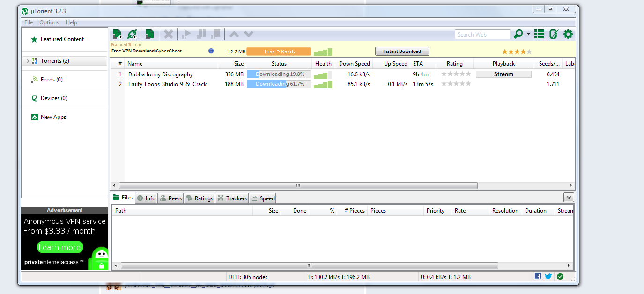This screenshot has width=644, height=294.
Task: Click the Twitter icon in status bar
Action: coord(548,277)
